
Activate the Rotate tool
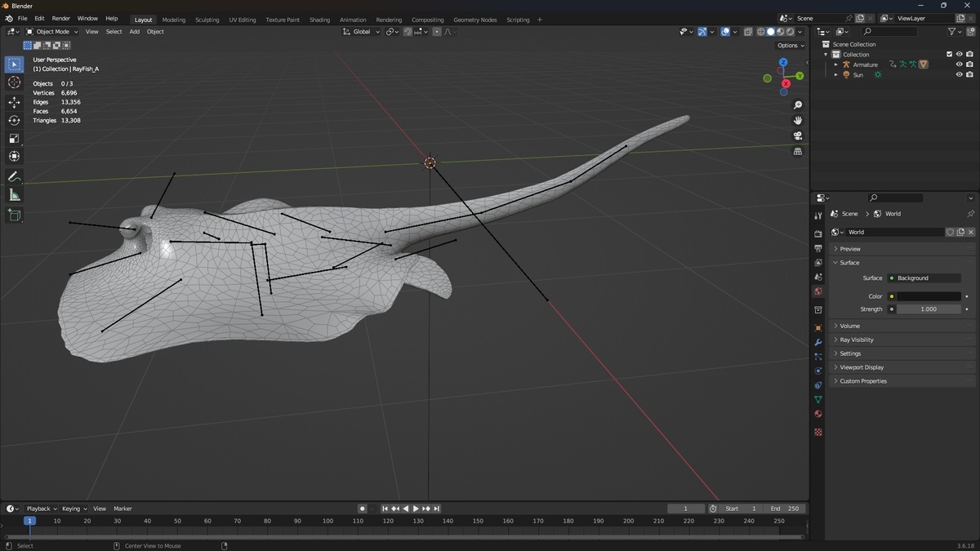14,120
